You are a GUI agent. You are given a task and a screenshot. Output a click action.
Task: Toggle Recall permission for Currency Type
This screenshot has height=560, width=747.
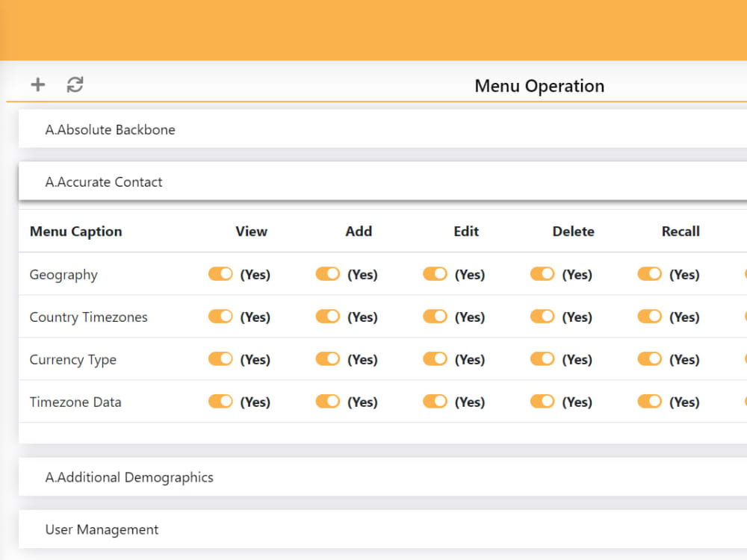[x=649, y=359]
